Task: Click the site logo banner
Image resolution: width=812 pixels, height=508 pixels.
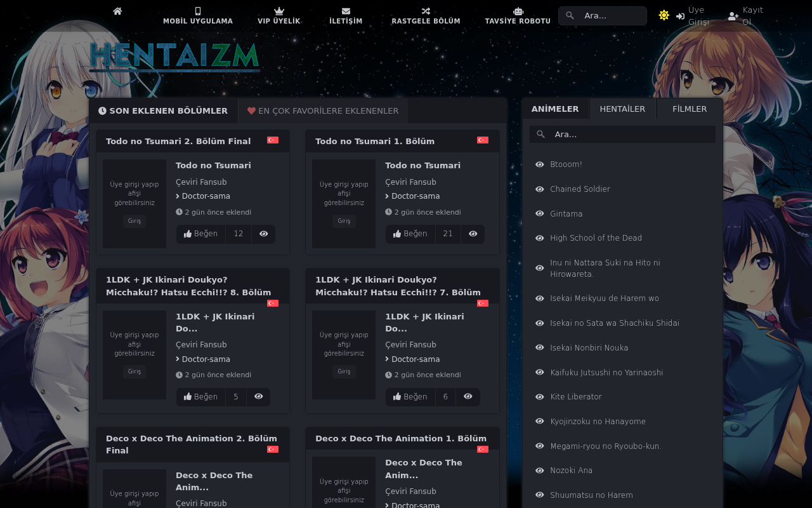Action: click(x=175, y=57)
